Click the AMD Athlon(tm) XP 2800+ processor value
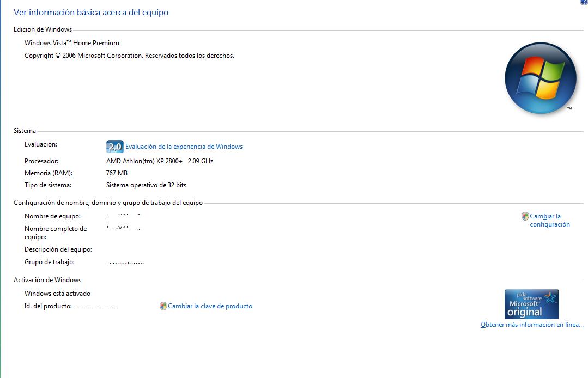588x378 pixels. click(160, 161)
